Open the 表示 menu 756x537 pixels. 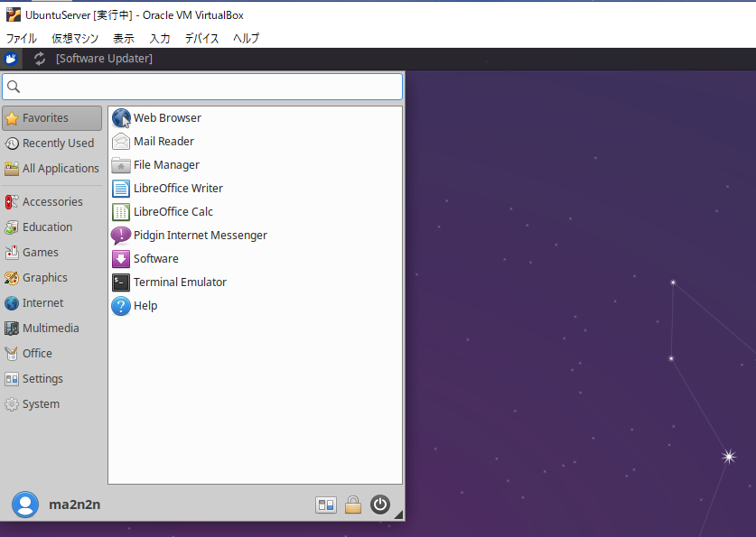click(124, 39)
